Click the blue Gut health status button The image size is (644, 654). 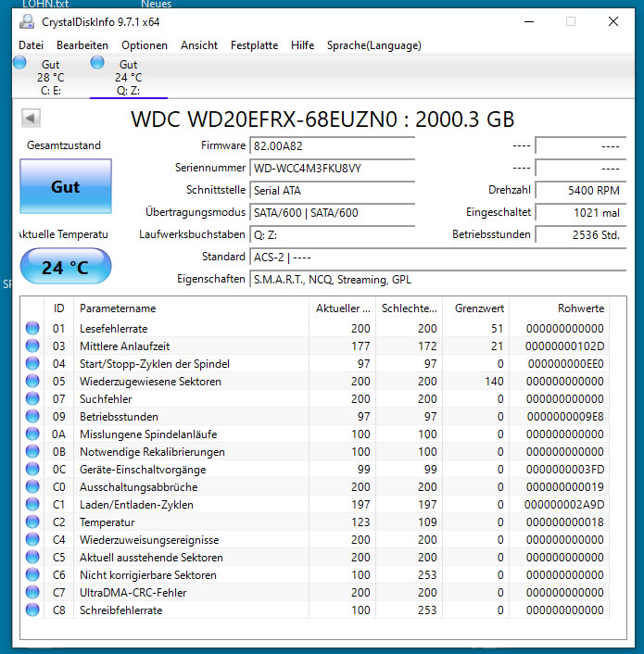(x=65, y=187)
